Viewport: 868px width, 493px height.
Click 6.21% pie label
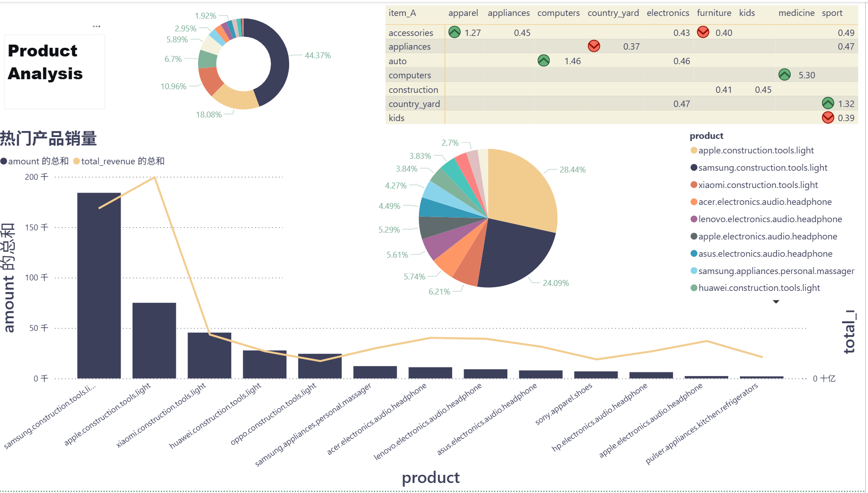439,292
